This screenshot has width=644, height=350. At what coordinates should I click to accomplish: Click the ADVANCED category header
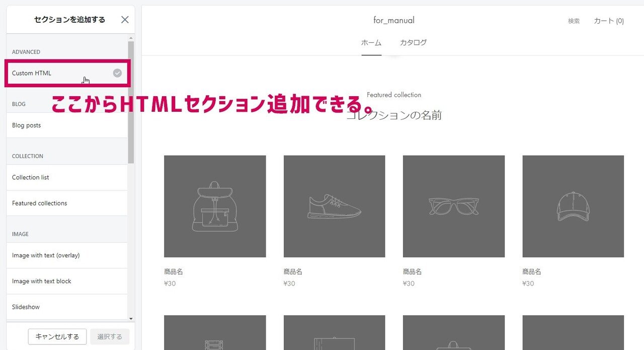point(26,52)
